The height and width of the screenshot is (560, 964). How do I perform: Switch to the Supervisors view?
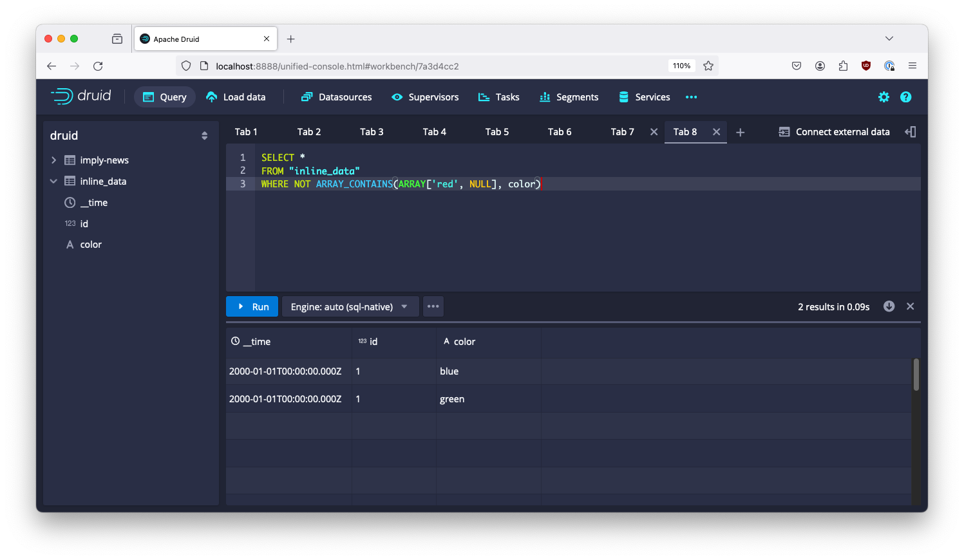(424, 97)
